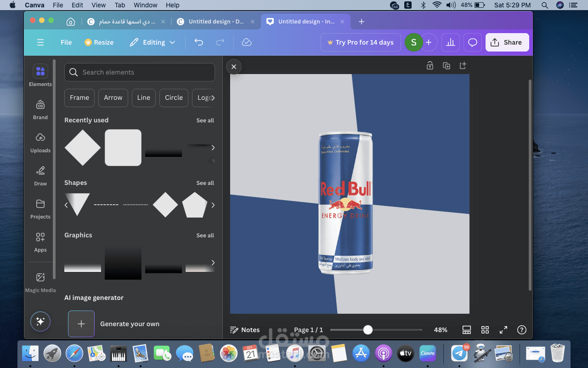Open Spotlight search in menu bar
This screenshot has width=588, height=368.
click(545, 5)
